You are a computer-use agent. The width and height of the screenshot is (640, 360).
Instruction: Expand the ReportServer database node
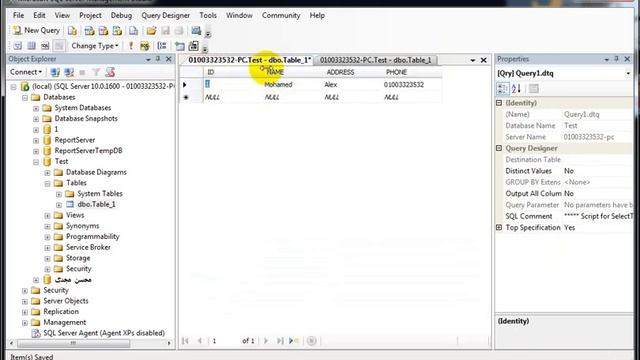(x=36, y=140)
